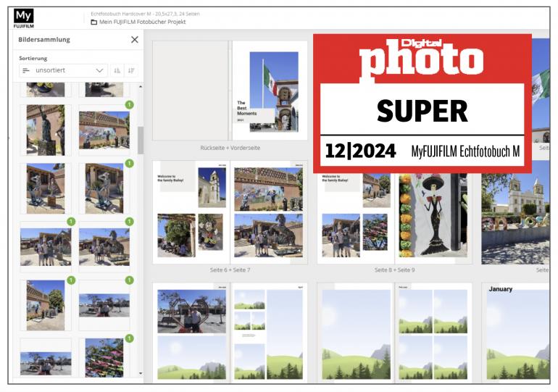Click usage badge on left group photo
558x392 pixels.
pyautogui.click(x=71, y=222)
